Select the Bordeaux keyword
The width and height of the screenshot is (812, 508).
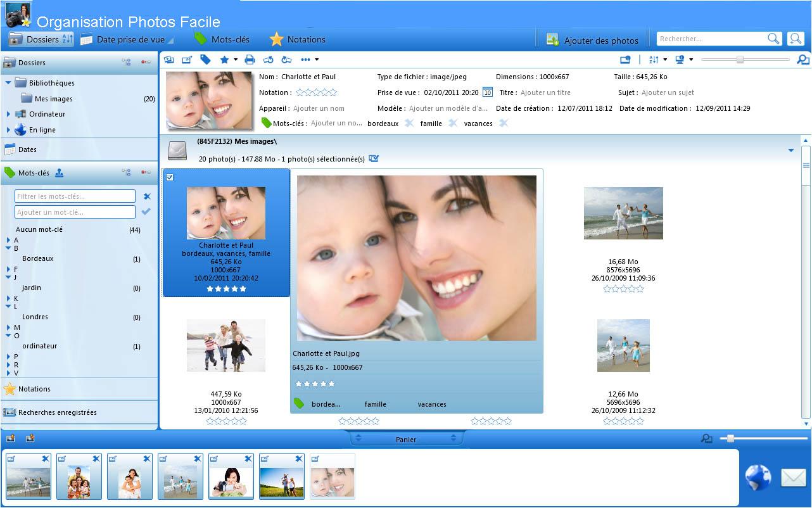click(37, 258)
